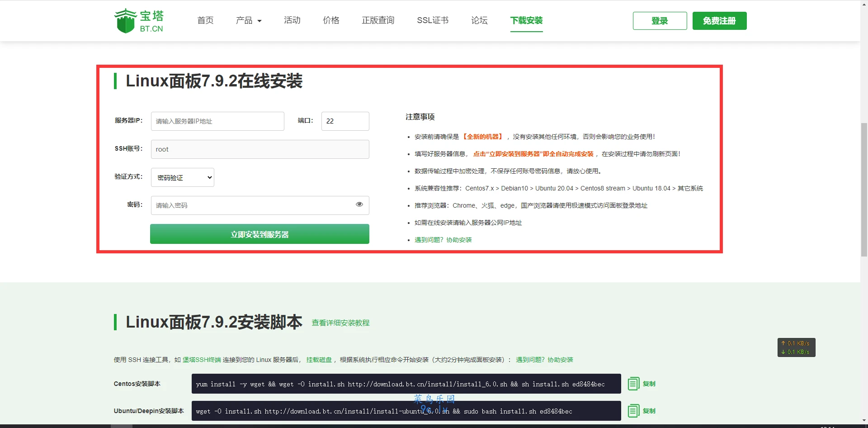Select the 下载安装 nav tab
This screenshot has height=428, width=868.
tap(526, 20)
